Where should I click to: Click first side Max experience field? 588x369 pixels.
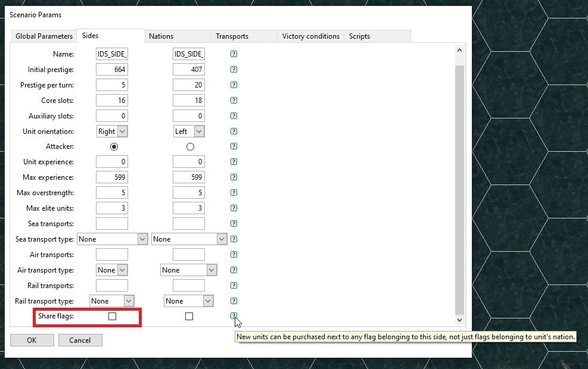[x=112, y=177]
